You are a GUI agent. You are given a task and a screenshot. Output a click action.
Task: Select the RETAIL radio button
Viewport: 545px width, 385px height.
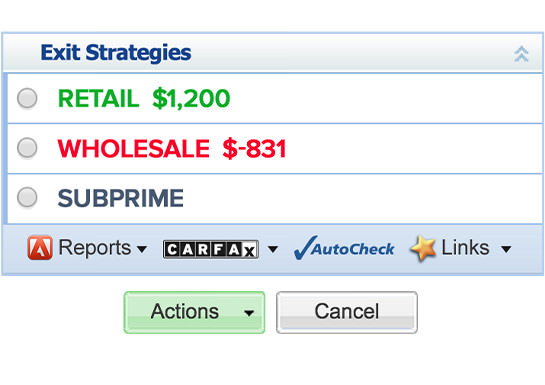coord(27,98)
